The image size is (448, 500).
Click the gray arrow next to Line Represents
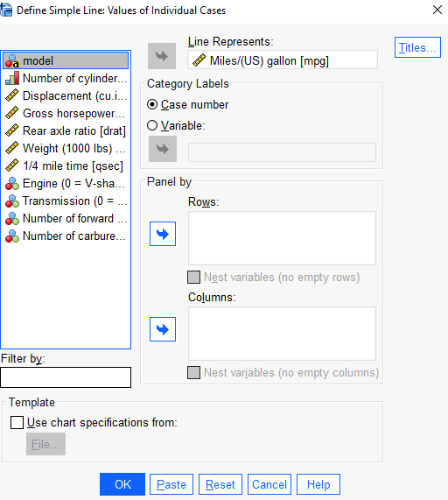pos(162,56)
